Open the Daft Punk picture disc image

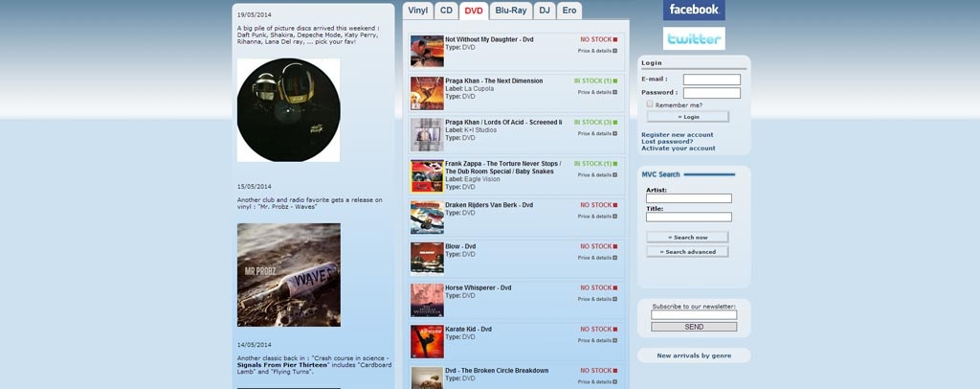pos(288,110)
